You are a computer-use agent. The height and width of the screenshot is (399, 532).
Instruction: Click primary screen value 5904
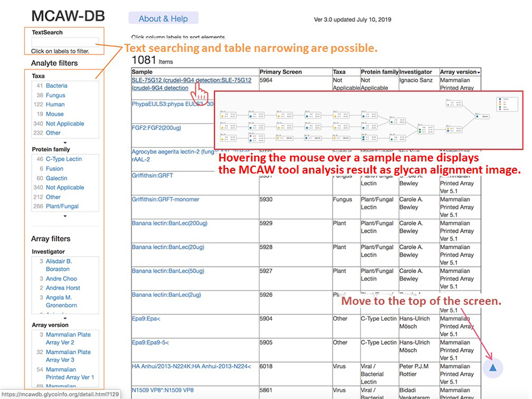coord(266,319)
